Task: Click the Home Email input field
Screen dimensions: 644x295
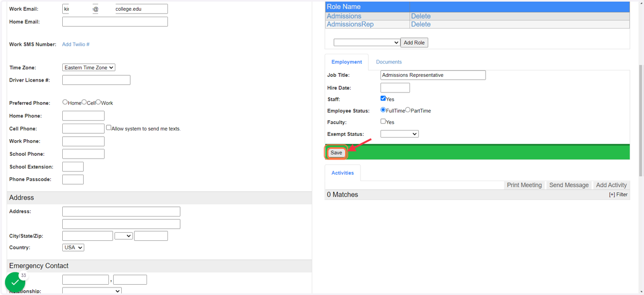Action: tap(115, 21)
